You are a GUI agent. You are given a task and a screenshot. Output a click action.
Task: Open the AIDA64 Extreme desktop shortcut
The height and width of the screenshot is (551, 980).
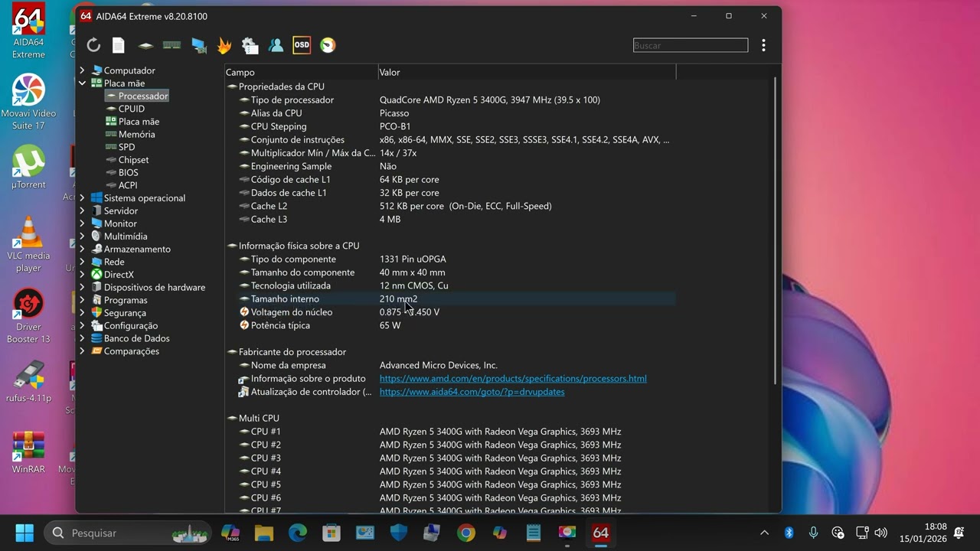tap(28, 32)
